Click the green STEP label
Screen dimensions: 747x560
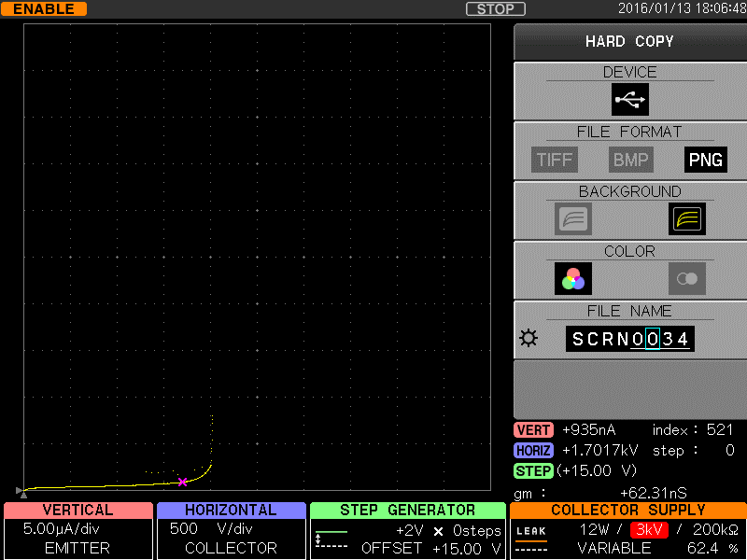point(533,470)
